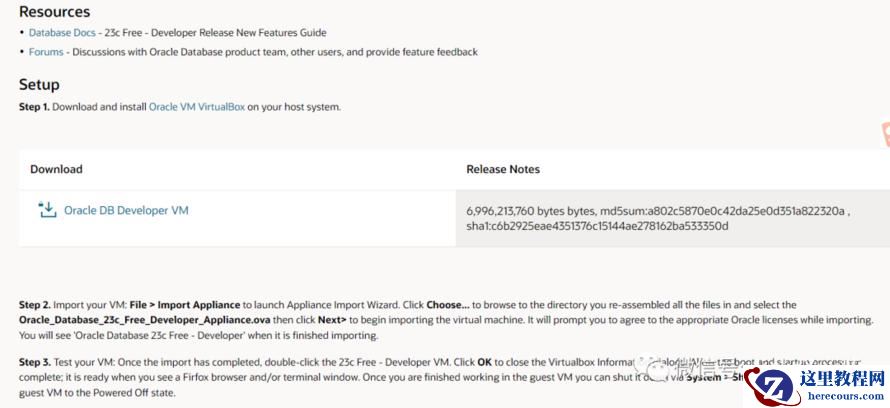Click the Oracle_Database_23c_Free_Developer_Appliance.ova filename

pos(144,320)
